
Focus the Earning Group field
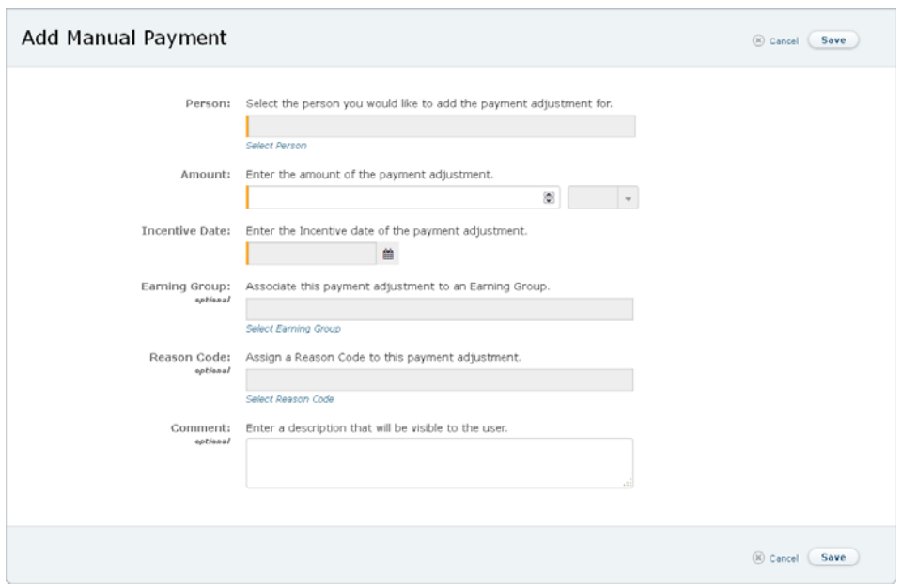tap(440, 310)
